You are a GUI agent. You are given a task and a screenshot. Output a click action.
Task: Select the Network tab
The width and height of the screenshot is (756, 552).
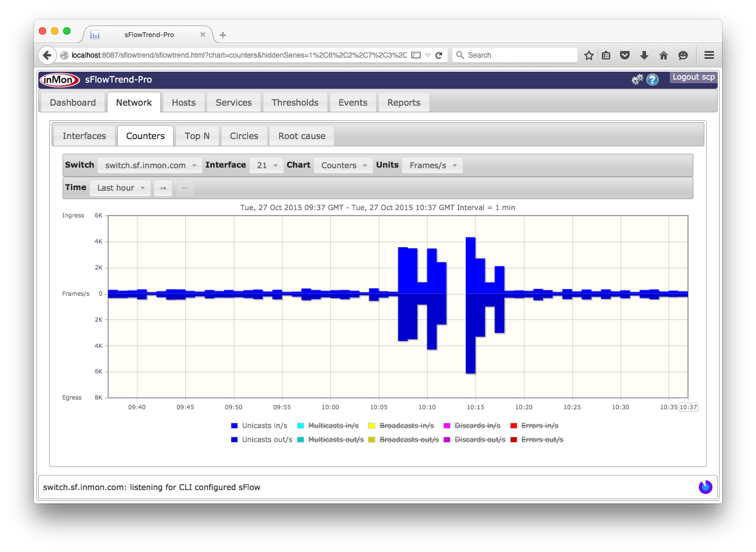pyautogui.click(x=134, y=103)
